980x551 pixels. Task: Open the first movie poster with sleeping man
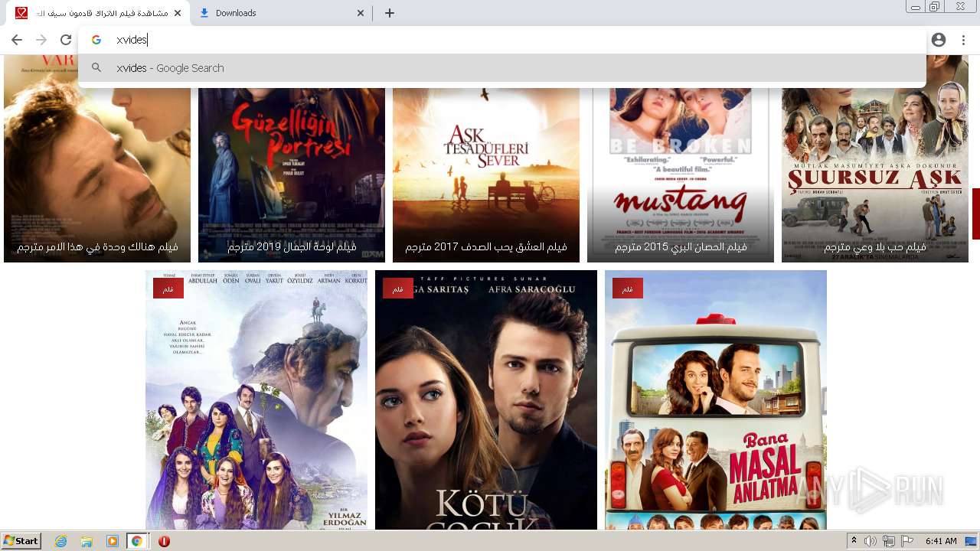tap(97, 158)
